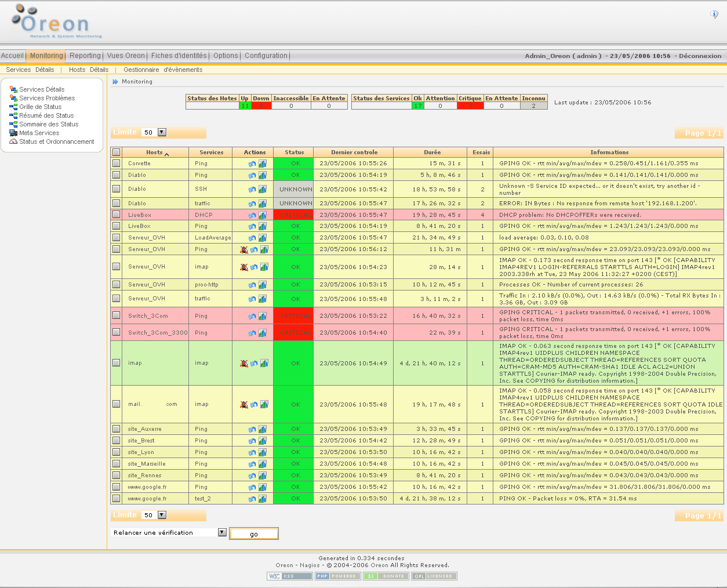Check the Switch_3Com Ping row checkbox

click(117, 315)
